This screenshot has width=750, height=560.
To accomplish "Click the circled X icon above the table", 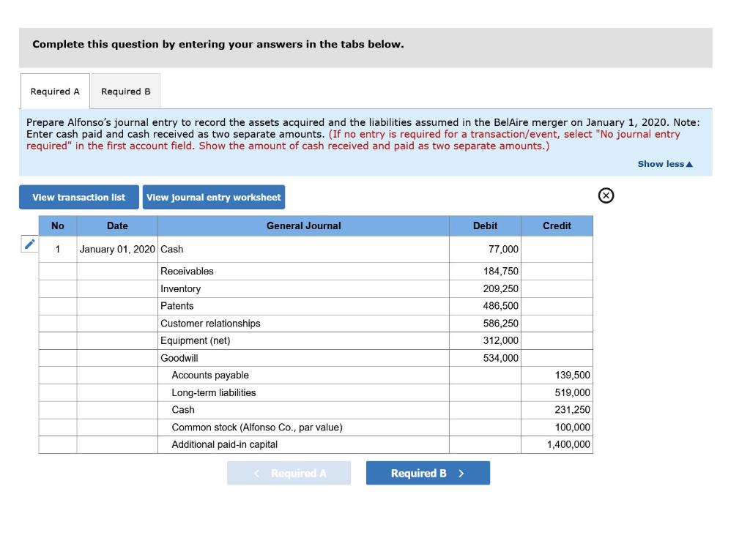I will pos(605,195).
